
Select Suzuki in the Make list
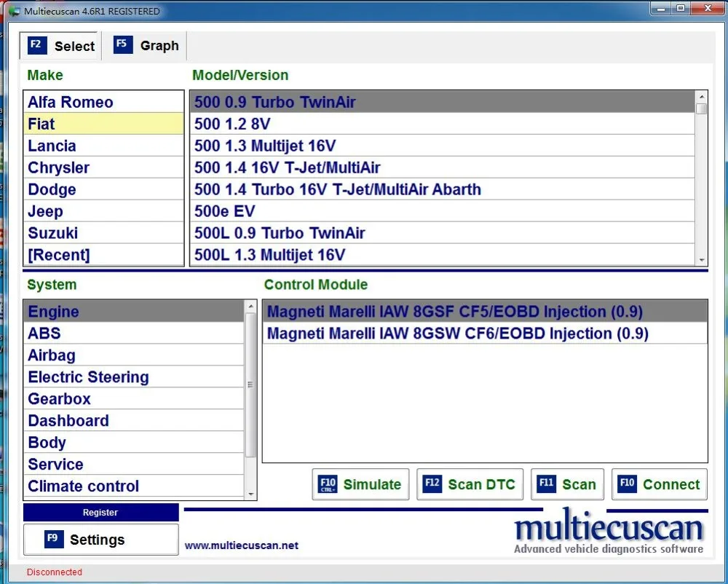coord(103,233)
